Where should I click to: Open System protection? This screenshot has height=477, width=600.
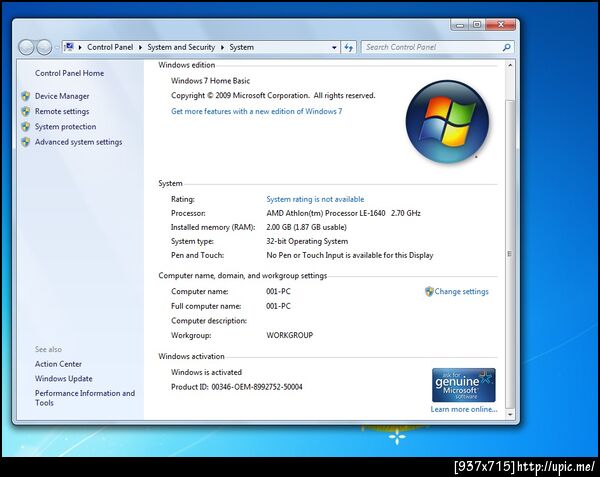pos(65,127)
